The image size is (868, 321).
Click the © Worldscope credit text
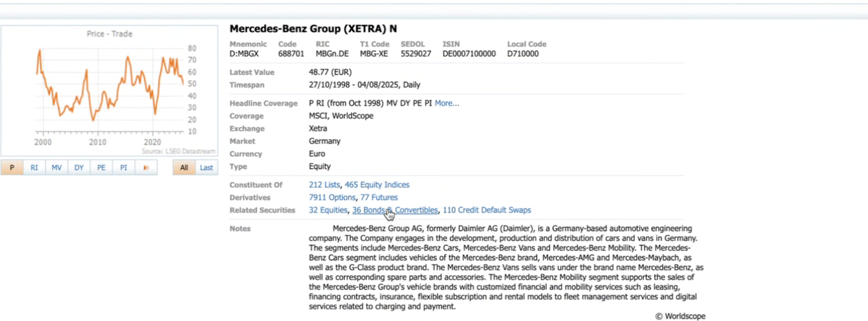(x=680, y=316)
